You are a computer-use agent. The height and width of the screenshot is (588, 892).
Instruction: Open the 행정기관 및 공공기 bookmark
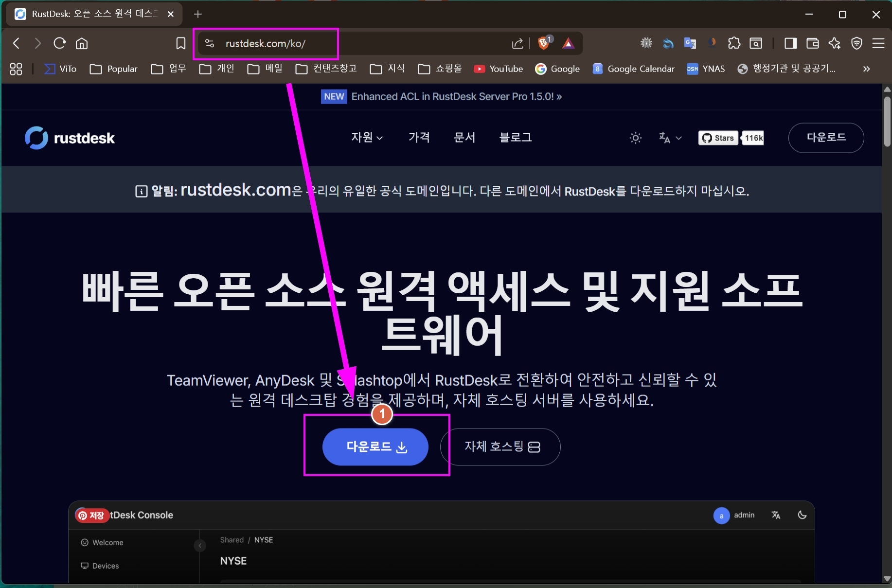[x=786, y=69]
